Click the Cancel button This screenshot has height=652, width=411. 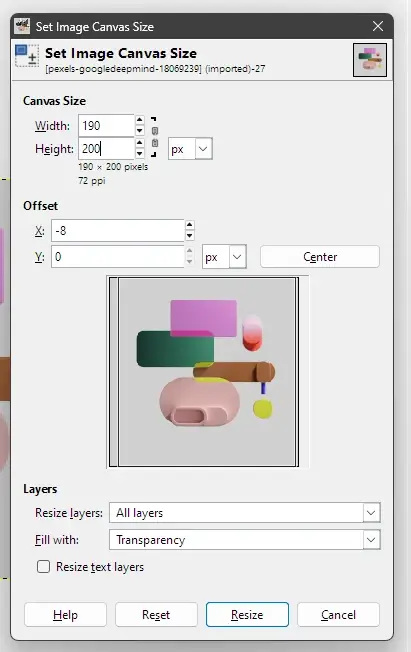pyautogui.click(x=338, y=615)
